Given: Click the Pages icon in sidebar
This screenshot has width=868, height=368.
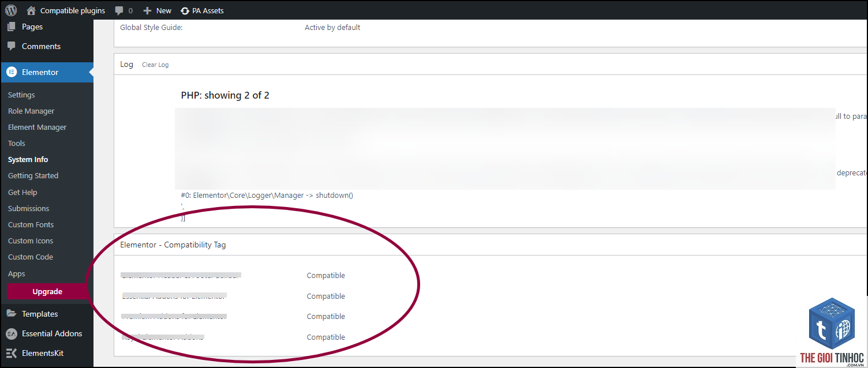Looking at the screenshot, I should click(12, 27).
